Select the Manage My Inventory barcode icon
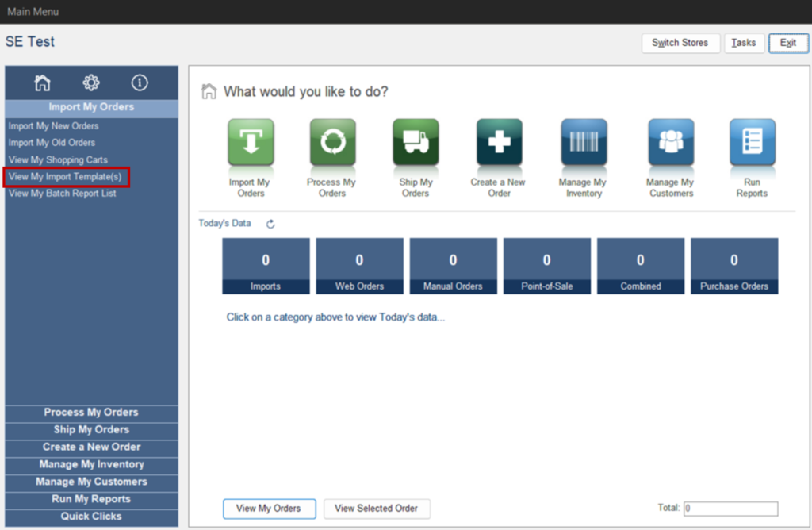Screen dimensions: 812x530 pos(584,144)
